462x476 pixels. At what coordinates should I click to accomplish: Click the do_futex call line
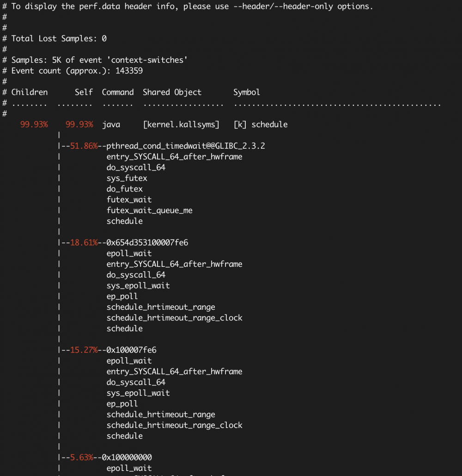(124, 189)
